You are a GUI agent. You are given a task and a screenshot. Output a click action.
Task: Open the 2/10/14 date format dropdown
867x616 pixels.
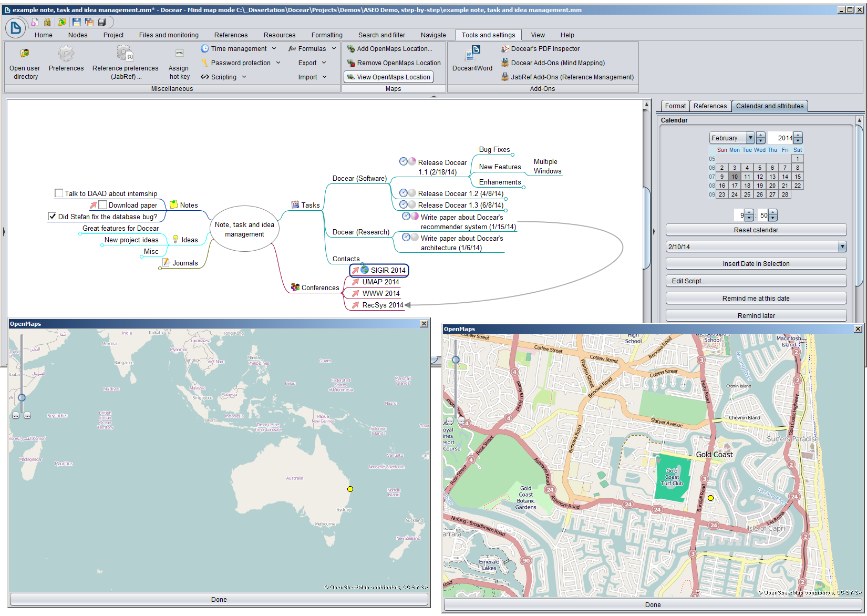(x=842, y=247)
